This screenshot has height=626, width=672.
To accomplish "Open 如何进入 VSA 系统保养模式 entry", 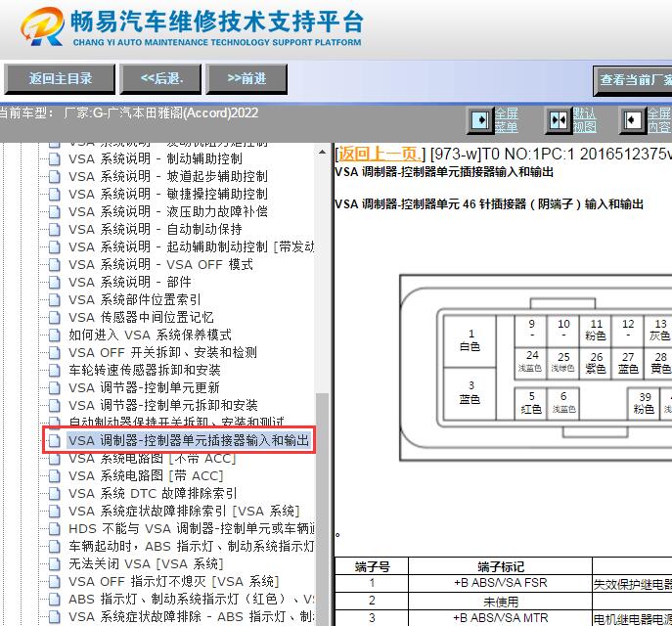I will pyautogui.click(x=150, y=335).
